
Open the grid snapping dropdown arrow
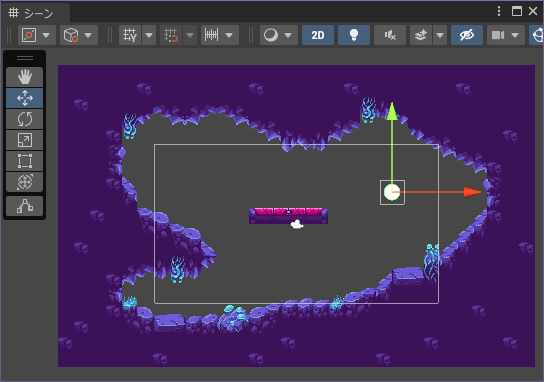coord(190,35)
